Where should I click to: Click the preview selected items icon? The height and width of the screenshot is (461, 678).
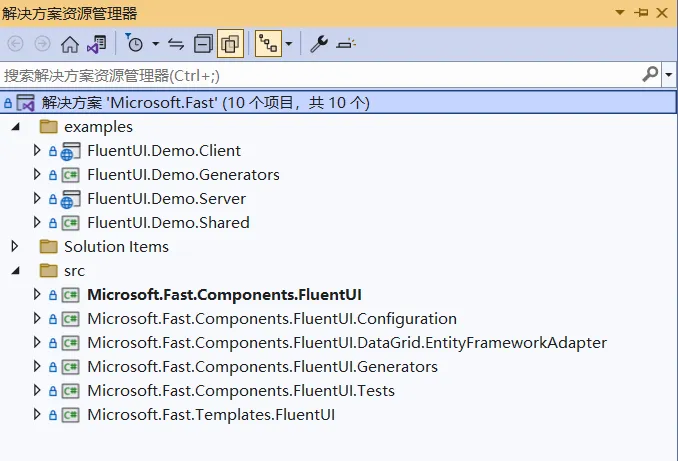click(346, 44)
